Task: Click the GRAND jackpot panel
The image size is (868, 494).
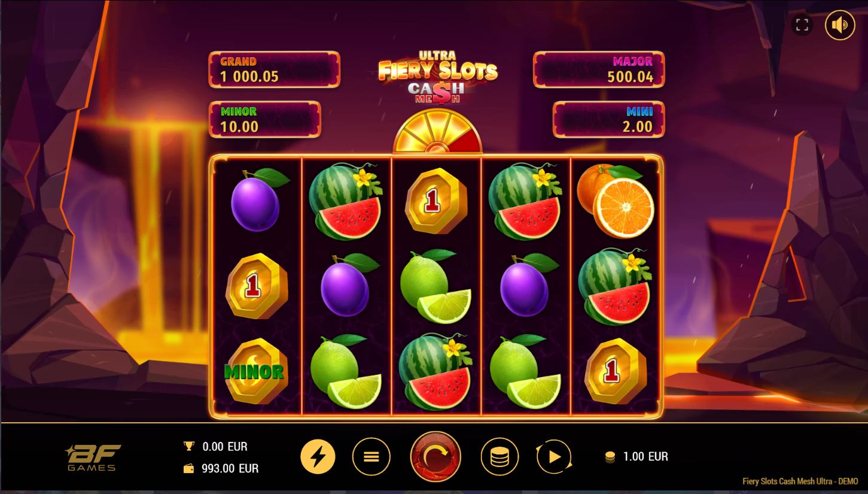Action: coord(275,69)
